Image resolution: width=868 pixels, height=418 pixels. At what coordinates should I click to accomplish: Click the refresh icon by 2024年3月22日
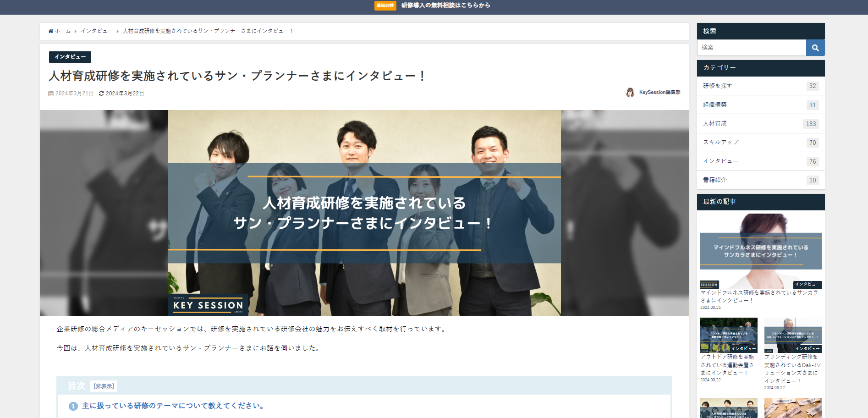pos(101,93)
